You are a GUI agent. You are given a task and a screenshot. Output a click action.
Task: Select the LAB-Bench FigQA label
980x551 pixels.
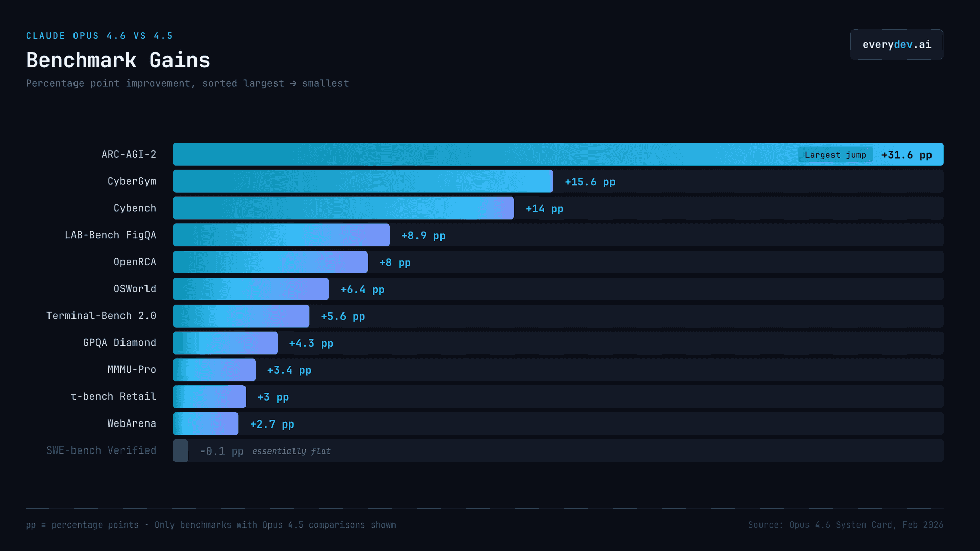click(110, 235)
